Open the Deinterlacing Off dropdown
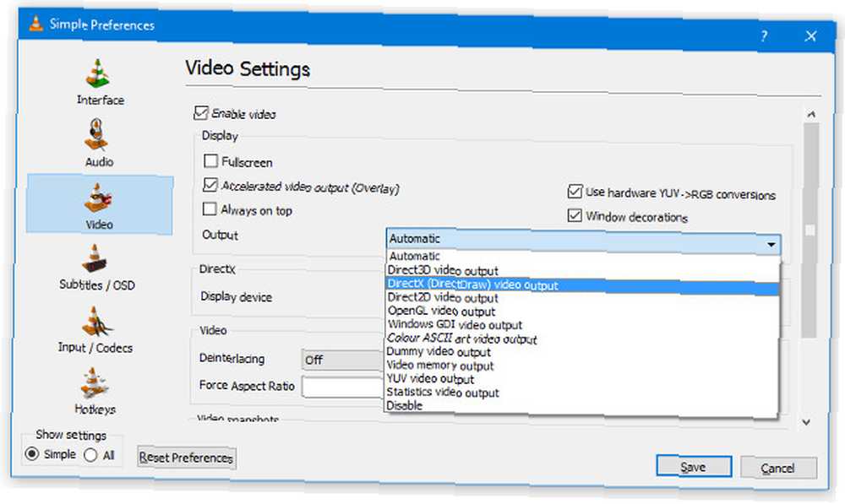 [341, 360]
